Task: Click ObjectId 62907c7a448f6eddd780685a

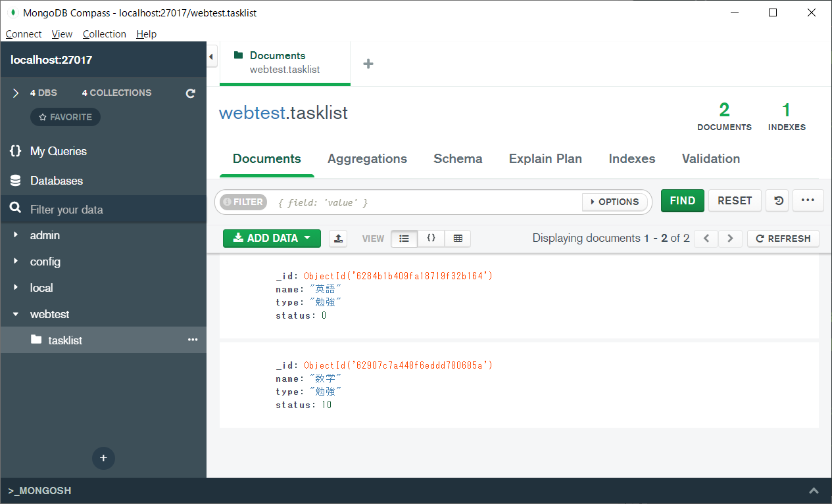Action: tap(398, 365)
